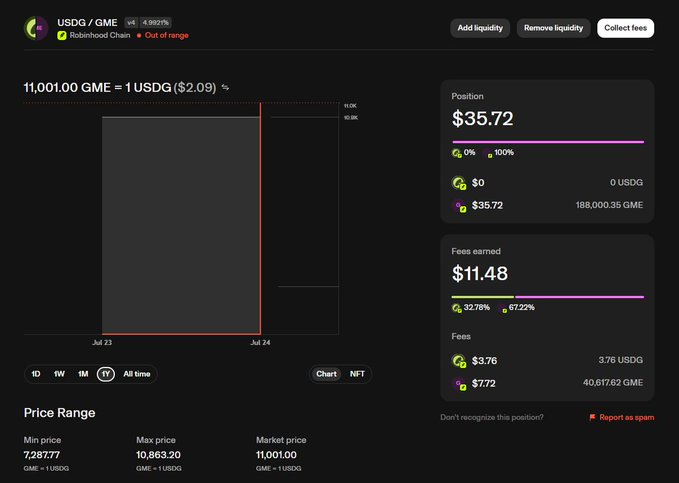Click the USDG icon beside 32.78% fees share
The image size is (679, 483).
[457, 308]
